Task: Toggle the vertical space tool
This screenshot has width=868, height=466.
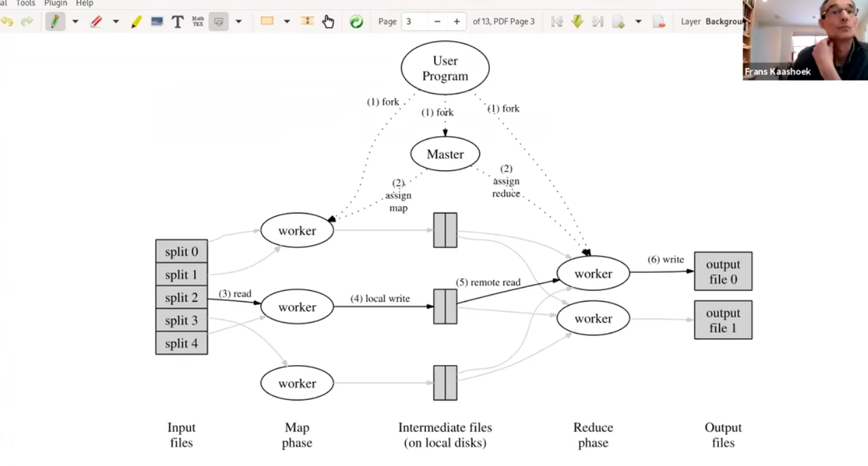Action: 307,22
